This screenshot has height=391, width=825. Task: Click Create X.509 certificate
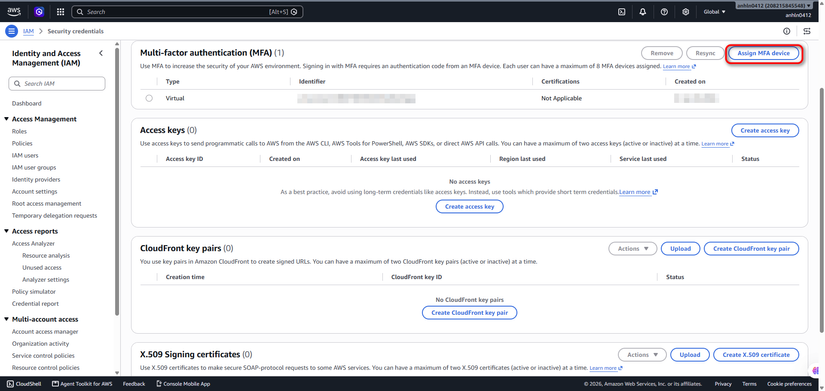pos(756,355)
